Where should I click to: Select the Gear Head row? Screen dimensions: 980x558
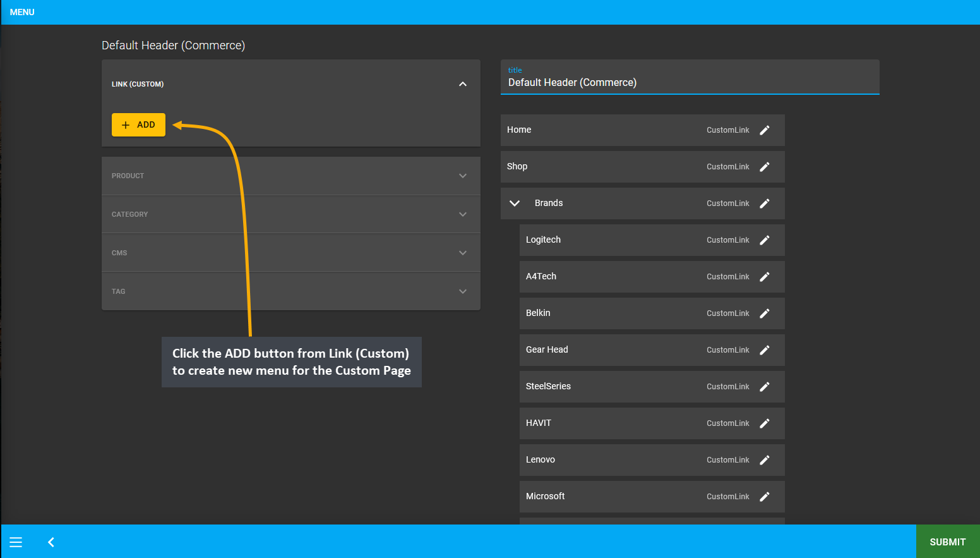click(652, 350)
